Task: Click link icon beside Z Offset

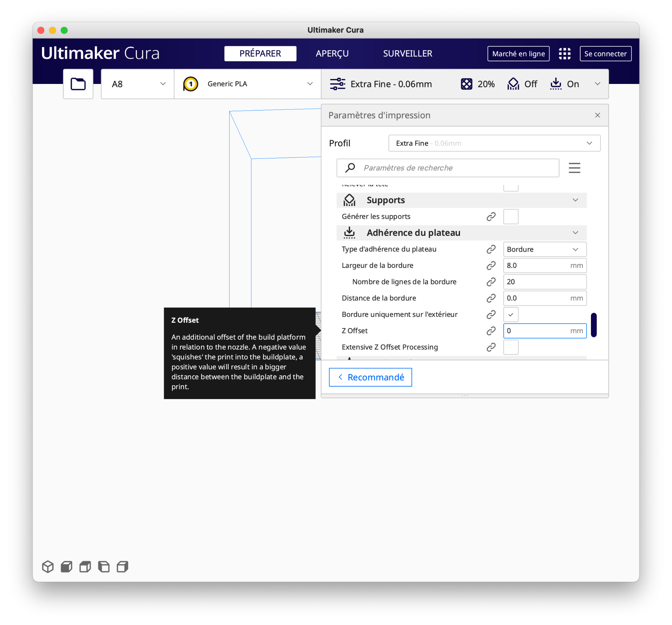Action: 491,331
